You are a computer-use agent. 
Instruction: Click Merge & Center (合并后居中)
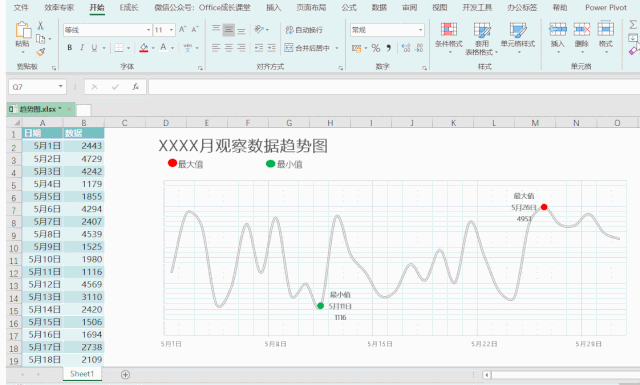pyautogui.click(x=307, y=48)
